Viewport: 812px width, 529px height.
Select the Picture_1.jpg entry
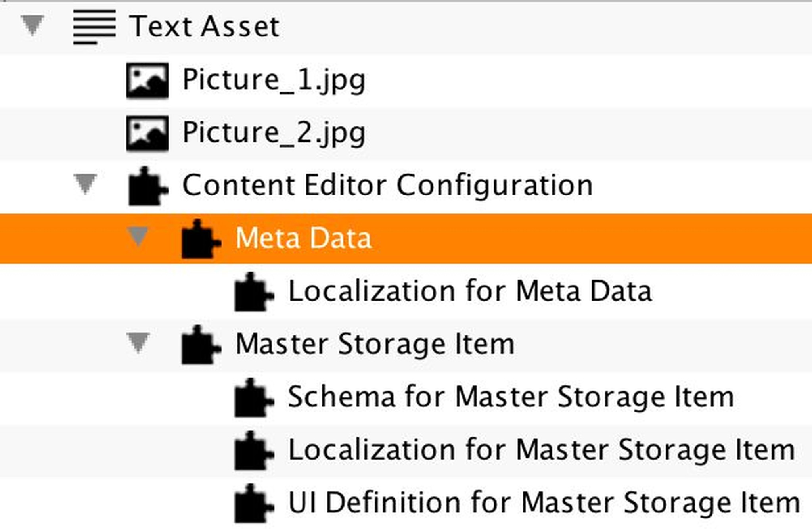click(x=274, y=80)
